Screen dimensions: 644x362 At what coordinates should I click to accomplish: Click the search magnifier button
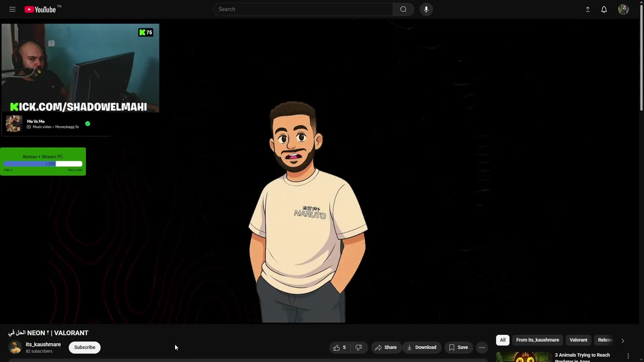(x=404, y=9)
